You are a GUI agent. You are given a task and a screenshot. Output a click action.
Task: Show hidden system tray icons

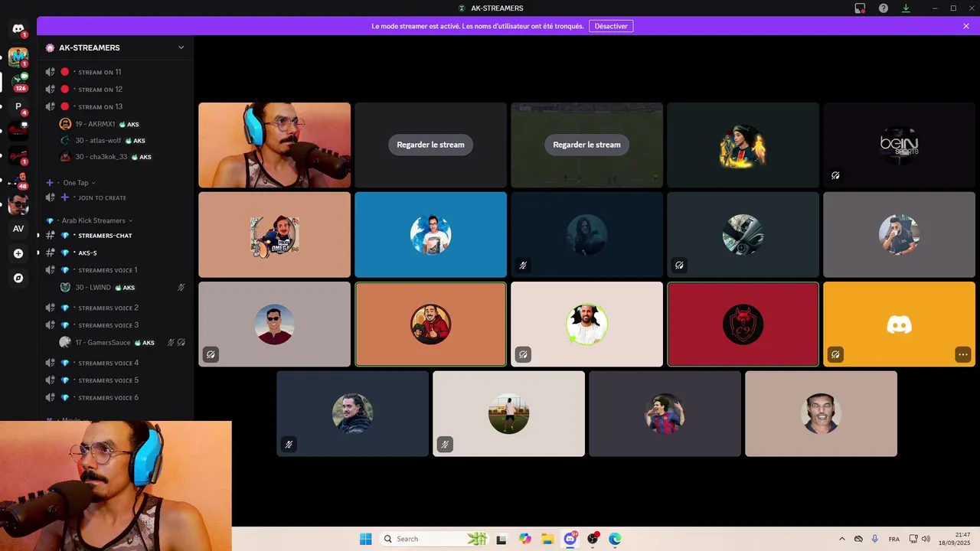(x=842, y=539)
